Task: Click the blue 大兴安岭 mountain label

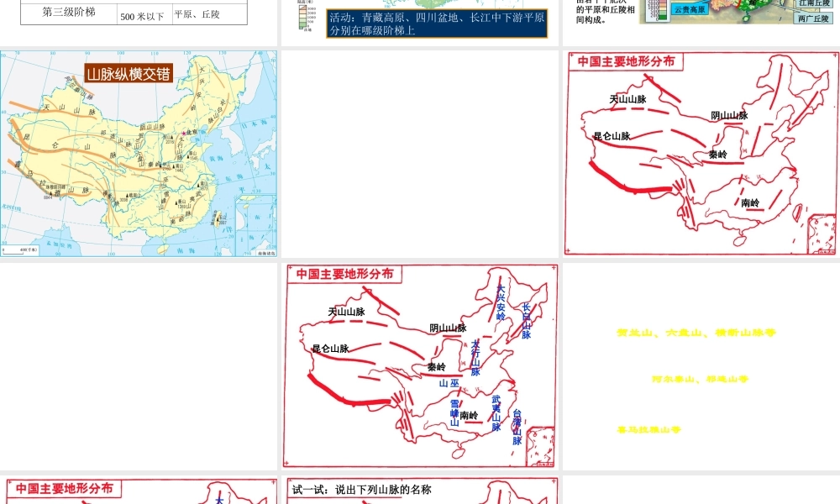Action: [501, 302]
